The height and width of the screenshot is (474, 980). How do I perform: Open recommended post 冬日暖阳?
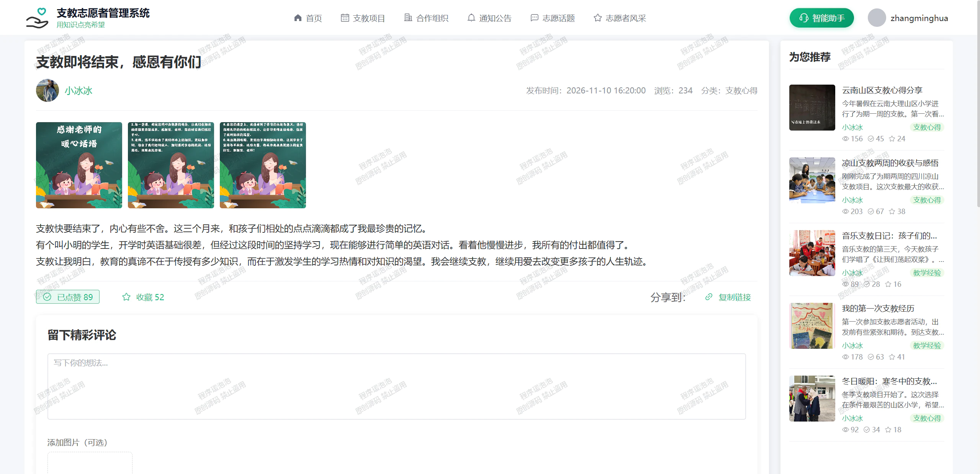889,381
